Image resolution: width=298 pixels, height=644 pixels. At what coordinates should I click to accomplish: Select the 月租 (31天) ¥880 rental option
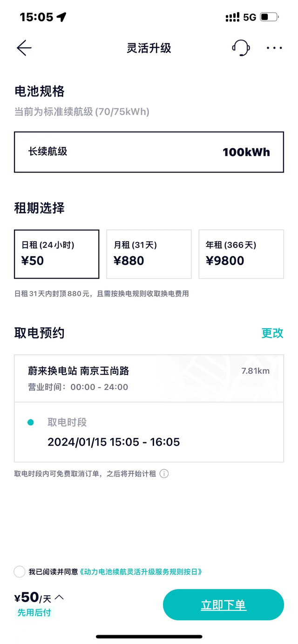pos(149,254)
